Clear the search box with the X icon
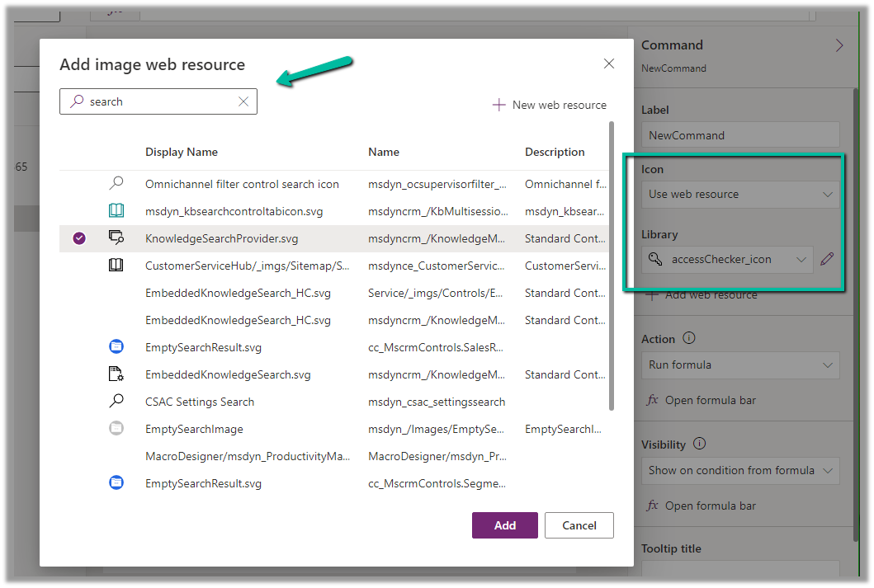This screenshot has width=874, height=588. point(243,101)
